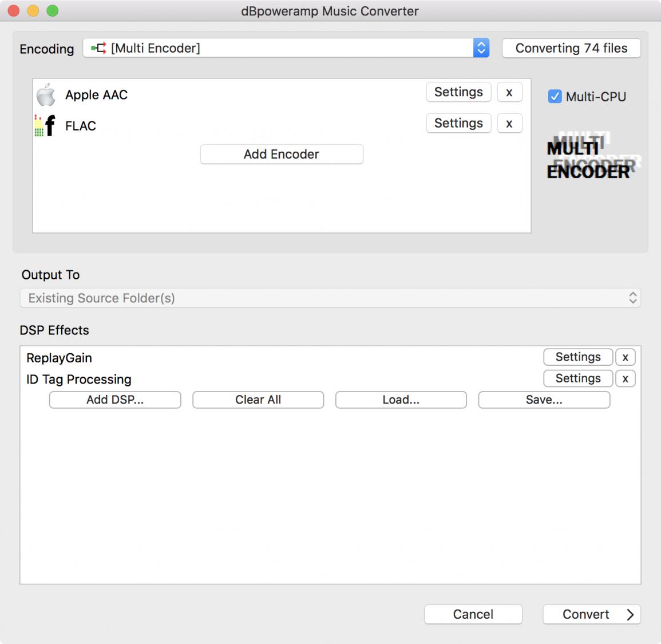Image resolution: width=661 pixels, height=644 pixels.
Task: Remove the Apple AAC encoder with x
Action: 509,92
